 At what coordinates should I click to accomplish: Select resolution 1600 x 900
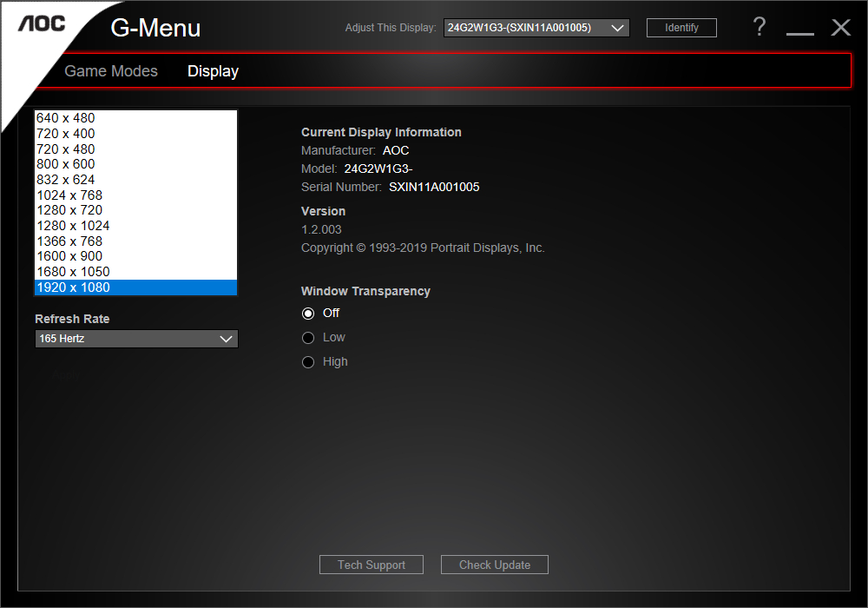click(135, 256)
